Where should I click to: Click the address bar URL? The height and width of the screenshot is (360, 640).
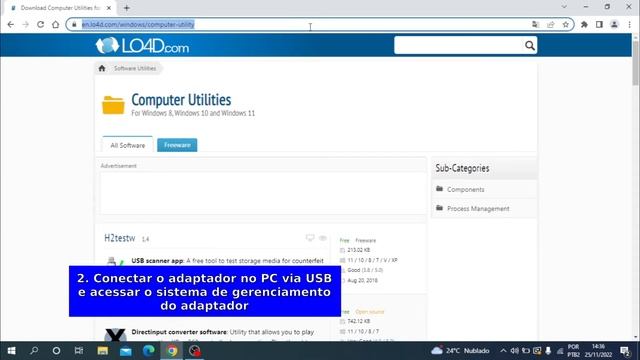(x=138, y=24)
